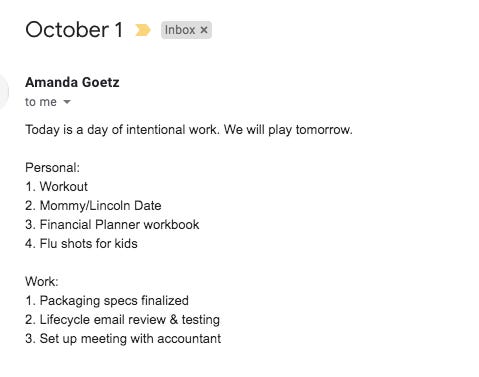Viewport: 479px width, 377px height.
Task: Click the 'Lifecycle email review & testing' item
Action: pos(122,320)
